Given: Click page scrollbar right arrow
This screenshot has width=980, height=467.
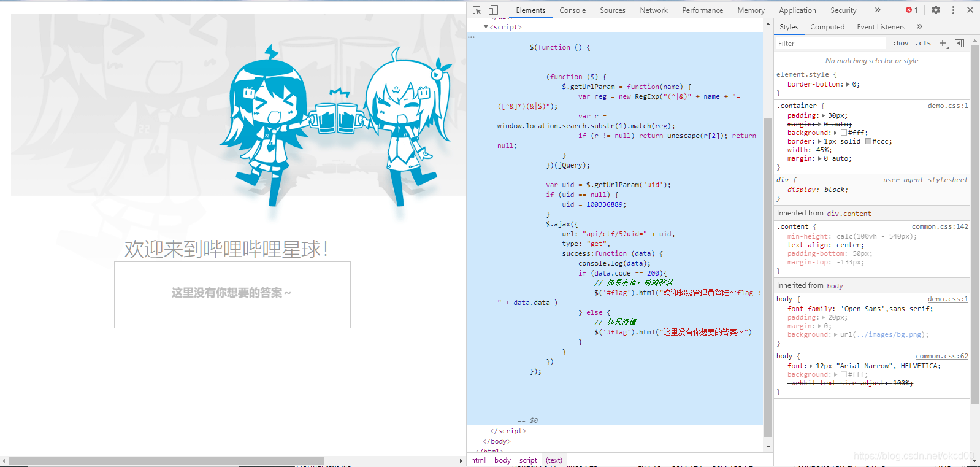Looking at the screenshot, I should pos(461,461).
